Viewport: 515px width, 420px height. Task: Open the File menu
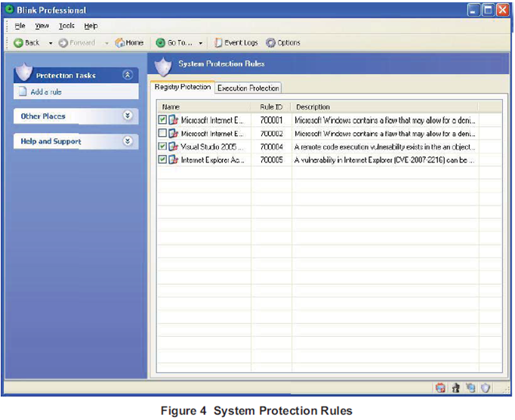click(x=20, y=26)
